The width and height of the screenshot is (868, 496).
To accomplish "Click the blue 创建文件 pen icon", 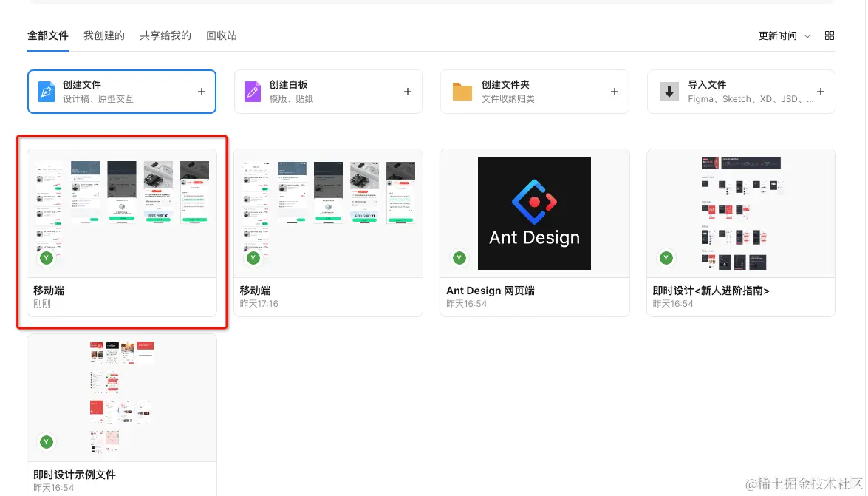I will click(x=47, y=92).
